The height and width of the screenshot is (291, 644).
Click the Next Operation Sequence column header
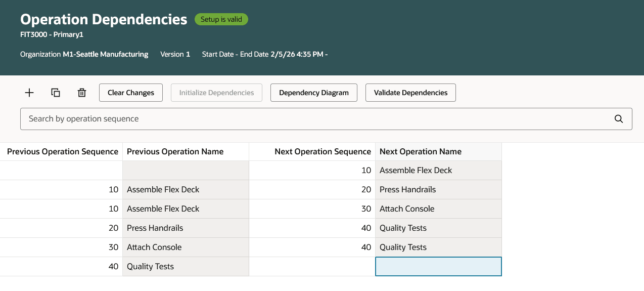pos(323,152)
